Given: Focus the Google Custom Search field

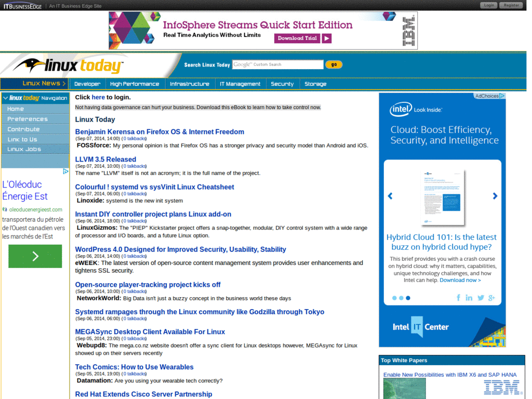Looking at the screenshot, I should click(277, 64).
